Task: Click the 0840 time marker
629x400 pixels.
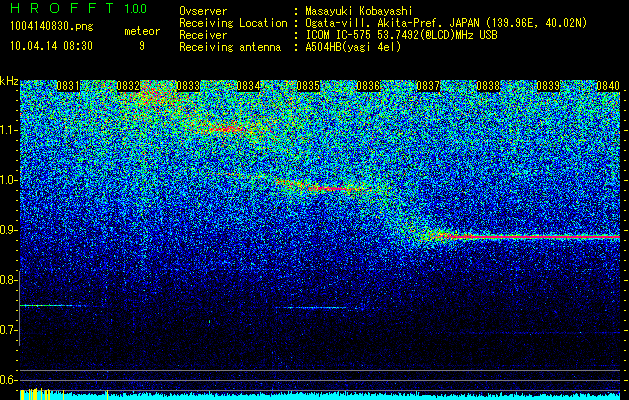Action: (x=608, y=86)
